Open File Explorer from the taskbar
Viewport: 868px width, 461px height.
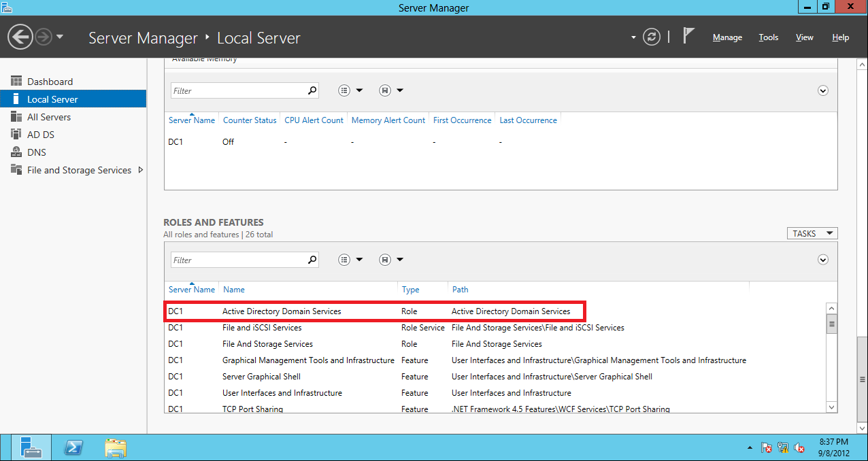click(115, 447)
